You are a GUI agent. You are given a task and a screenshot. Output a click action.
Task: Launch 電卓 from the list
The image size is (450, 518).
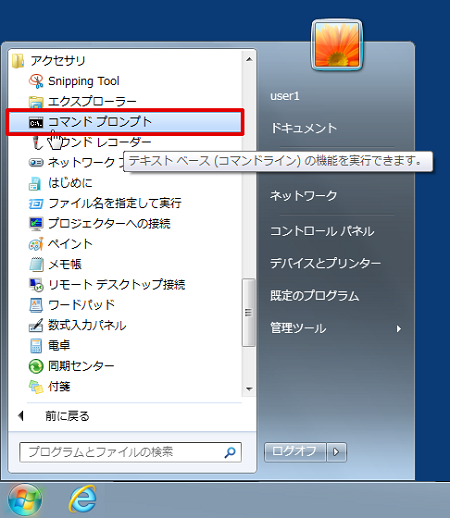[59, 346]
